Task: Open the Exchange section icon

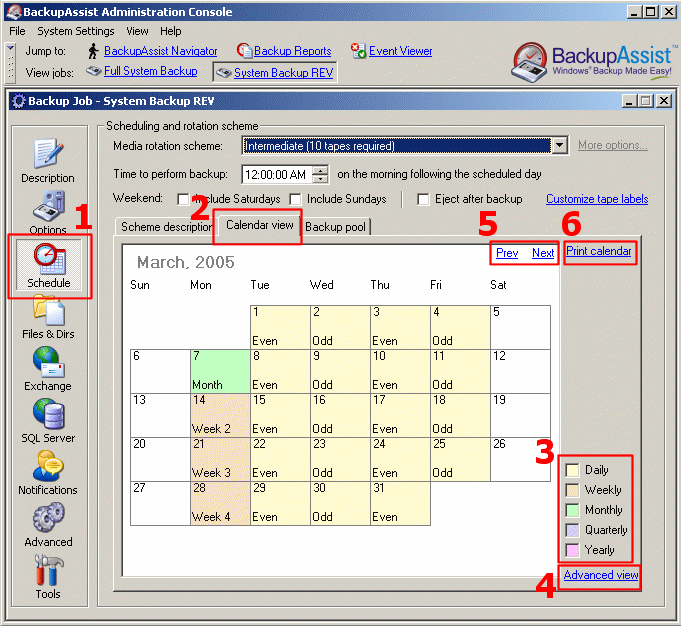Action: click(48, 362)
